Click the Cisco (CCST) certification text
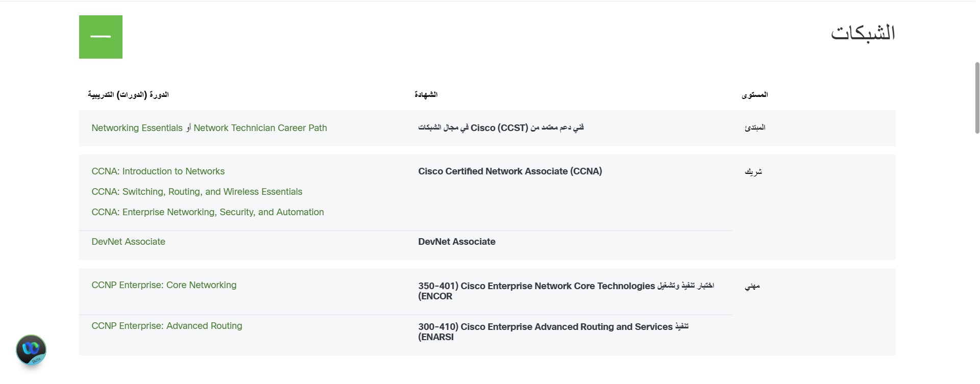Viewport: 980px width, 384px height. pos(501,128)
